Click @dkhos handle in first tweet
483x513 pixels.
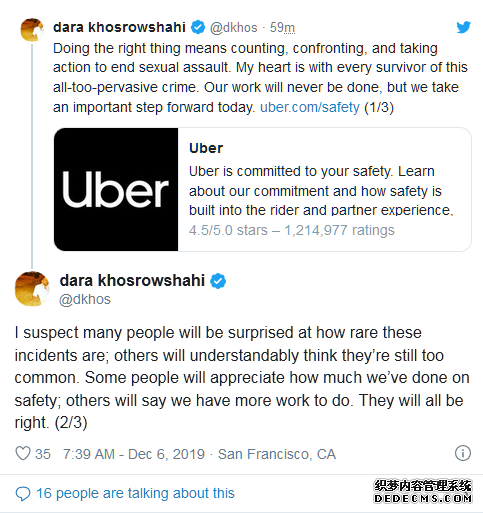tap(234, 28)
